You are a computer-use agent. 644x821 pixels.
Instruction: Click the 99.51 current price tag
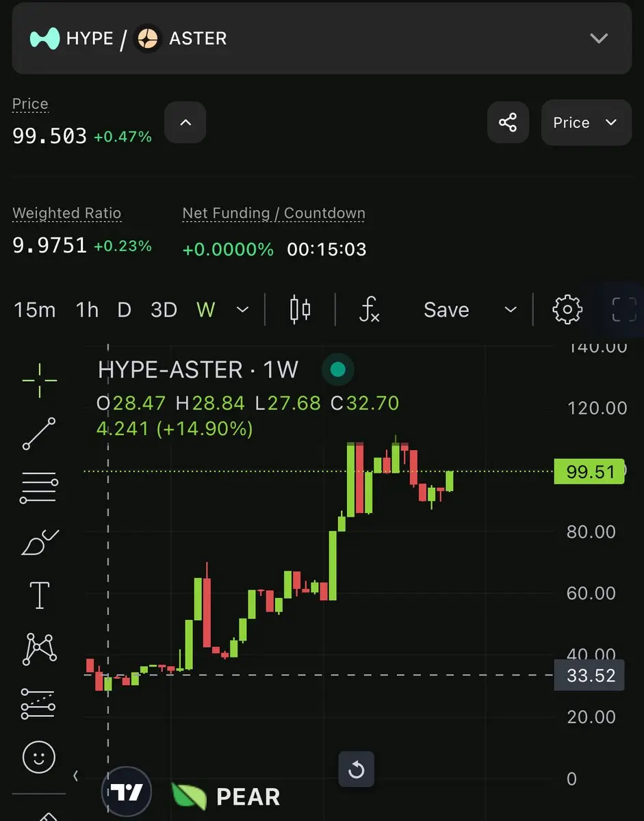tap(589, 471)
